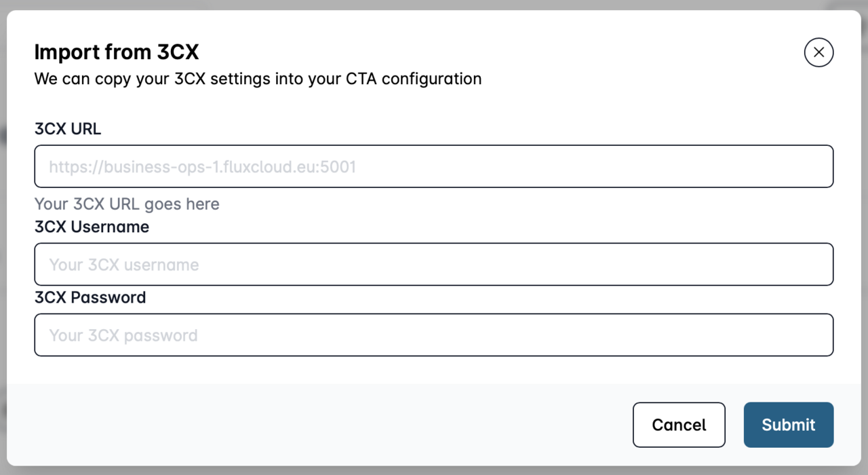Click the "Your 3CX URL goes here" hint
The width and height of the screenshot is (868, 475).
(x=127, y=204)
